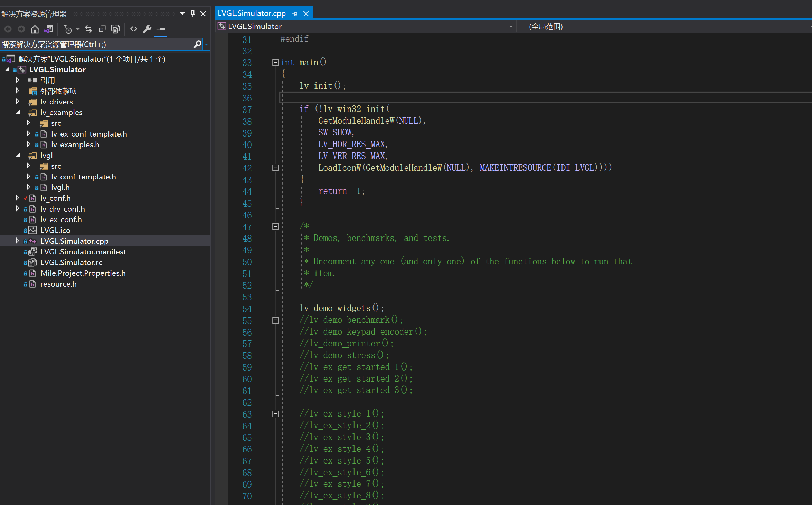Image resolution: width=812 pixels, height=505 pixels.
Task: Click the pending changes filter clock icon
Action: click(68, 29)
